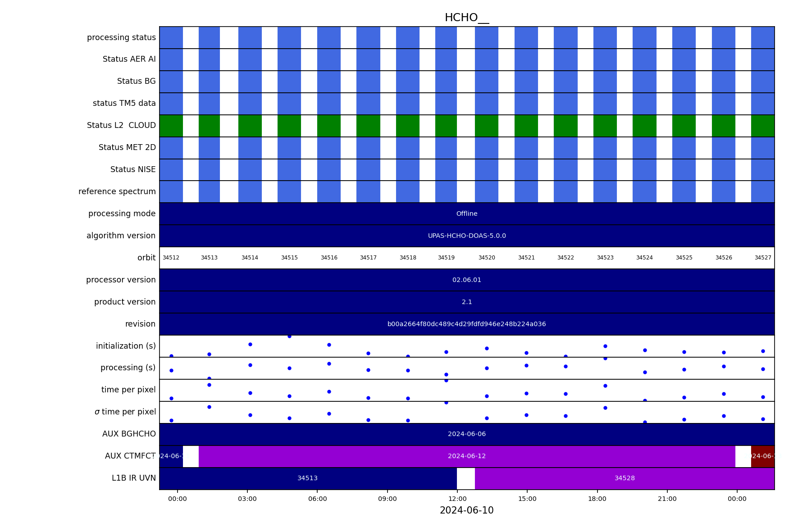This screenshot has width=798, height=532.
Task: Click the 'Status MET 2D' row label
Action: tap(127, 148)
